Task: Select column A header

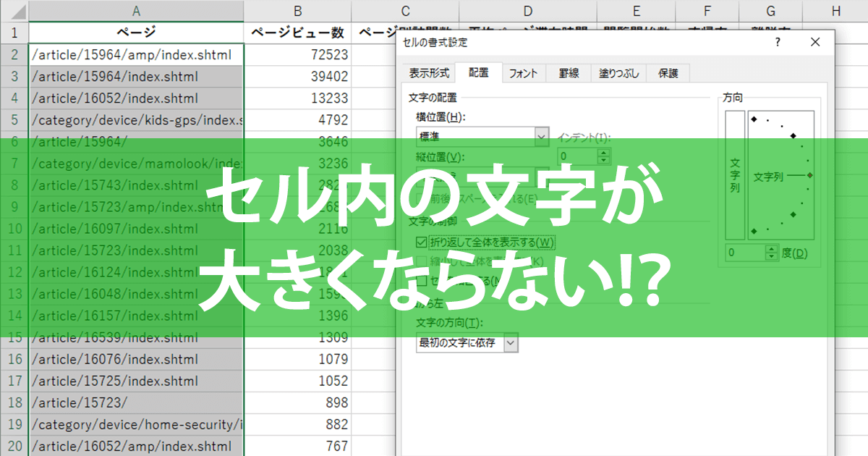Action: (x=136, y=10)
